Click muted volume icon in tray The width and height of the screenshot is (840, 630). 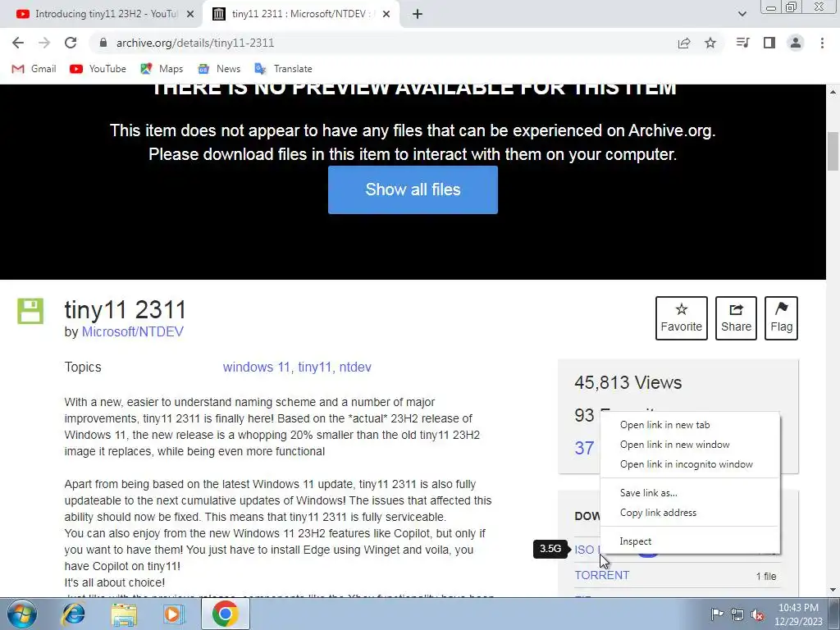tap(757, 614)
